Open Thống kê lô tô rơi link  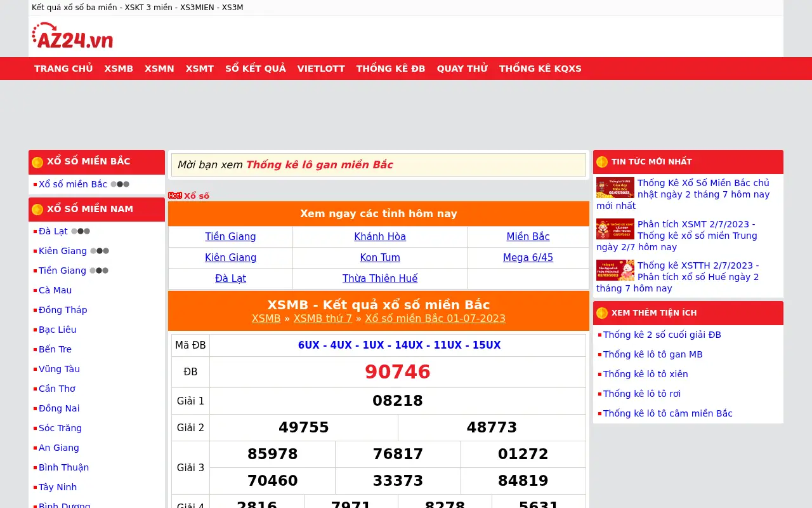coord(641,394)
